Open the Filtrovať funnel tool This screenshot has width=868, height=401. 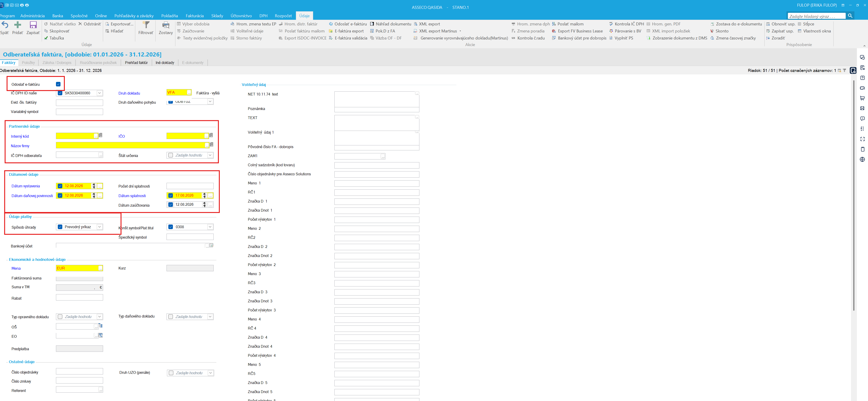click(146, 25)
